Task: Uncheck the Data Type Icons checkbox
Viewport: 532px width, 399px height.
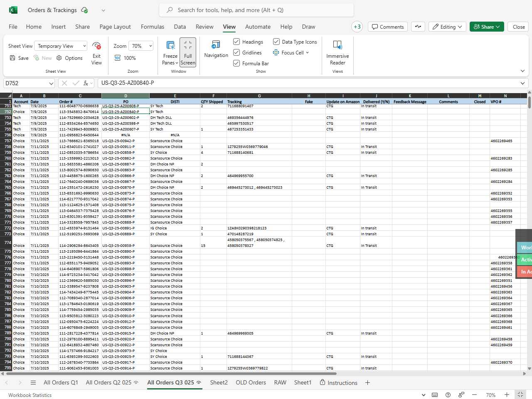Action: point(276,42)
